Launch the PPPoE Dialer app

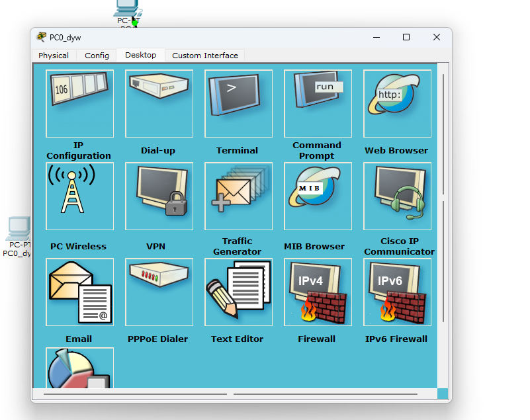point(159,292)
